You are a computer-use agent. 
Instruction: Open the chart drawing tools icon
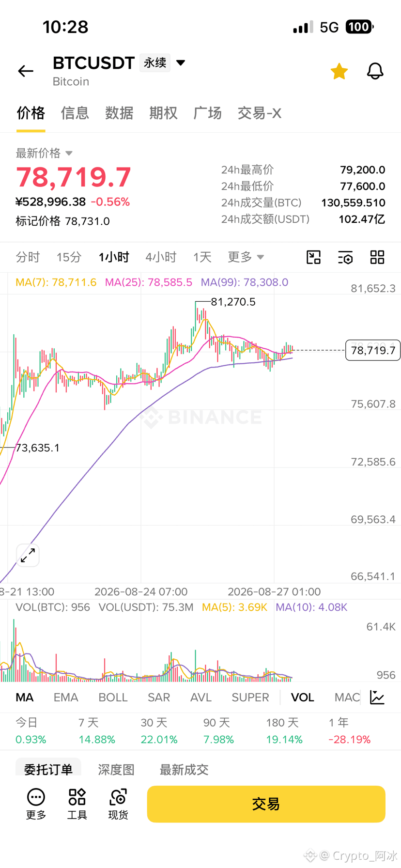(x=314, y=257)
